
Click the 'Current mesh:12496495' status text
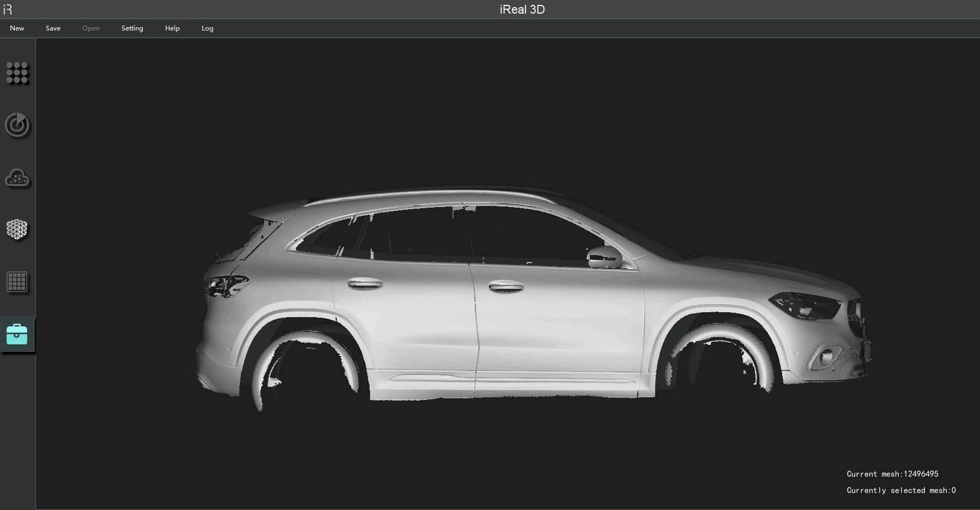[892, 474]
